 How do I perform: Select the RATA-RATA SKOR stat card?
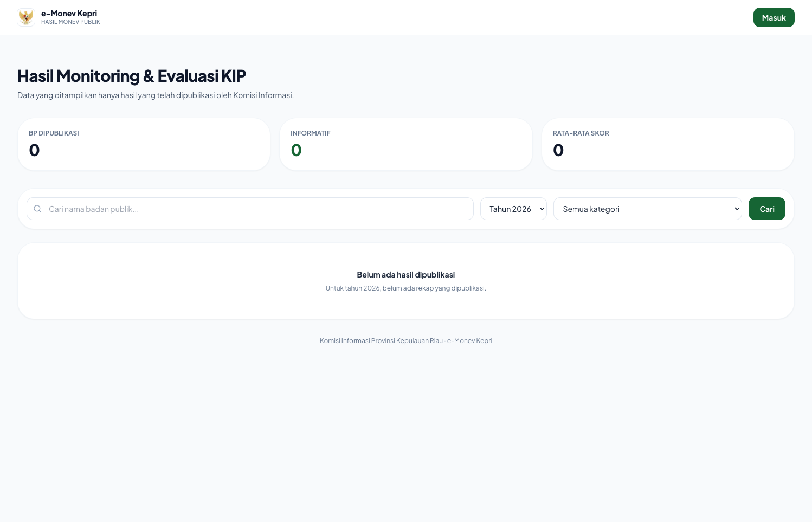point(668,144)
